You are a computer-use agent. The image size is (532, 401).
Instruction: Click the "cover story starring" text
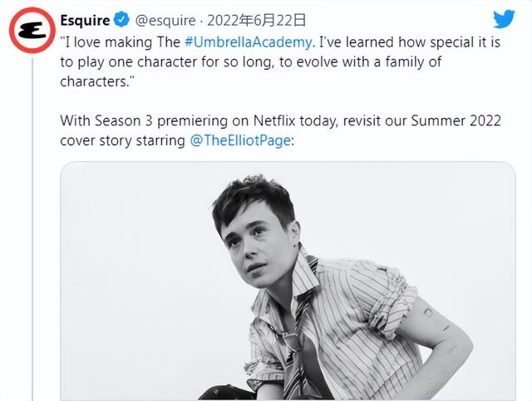[x=122, y=140]
